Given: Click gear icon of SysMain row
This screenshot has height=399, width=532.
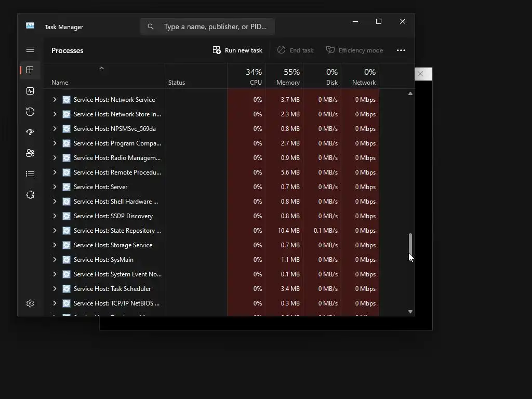Looking at the screenshot, I should [66, 260].
